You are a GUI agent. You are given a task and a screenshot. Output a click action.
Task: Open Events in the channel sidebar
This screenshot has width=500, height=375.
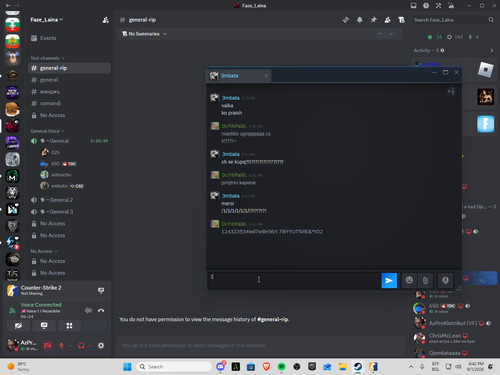(x=69, y=38)
